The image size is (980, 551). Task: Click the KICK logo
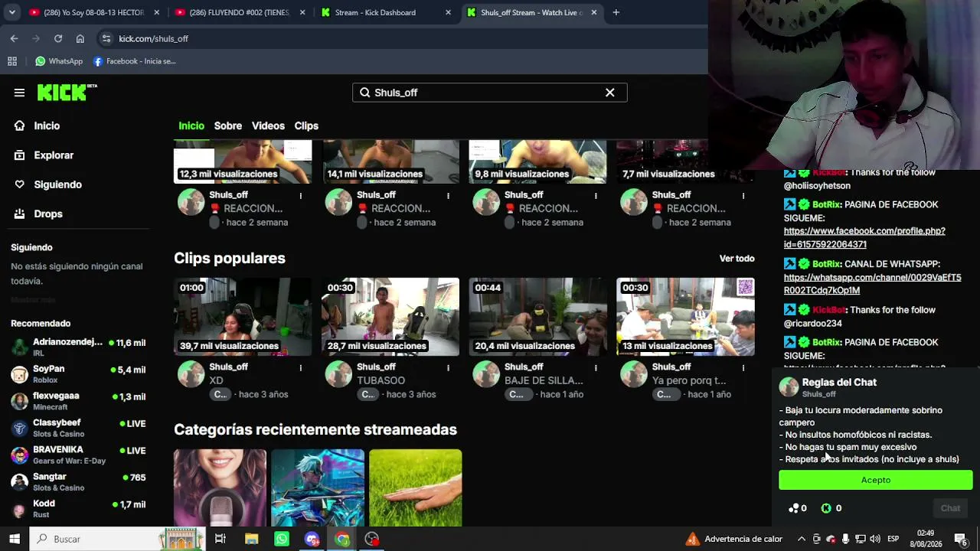click(67, 93)
